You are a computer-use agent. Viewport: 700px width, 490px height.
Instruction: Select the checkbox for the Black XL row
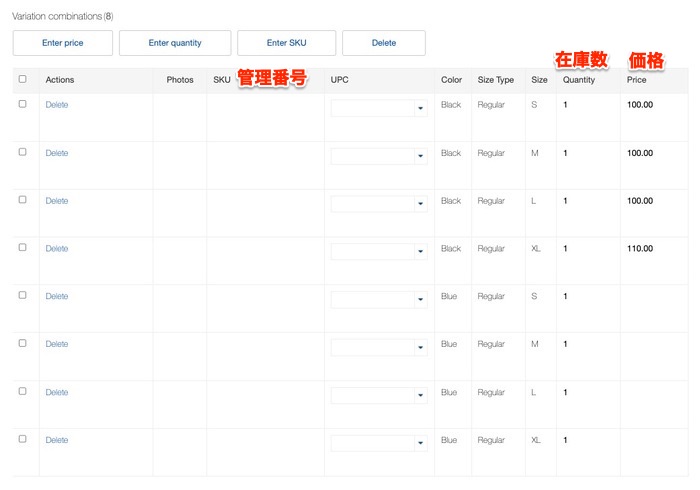pos(23,248)
